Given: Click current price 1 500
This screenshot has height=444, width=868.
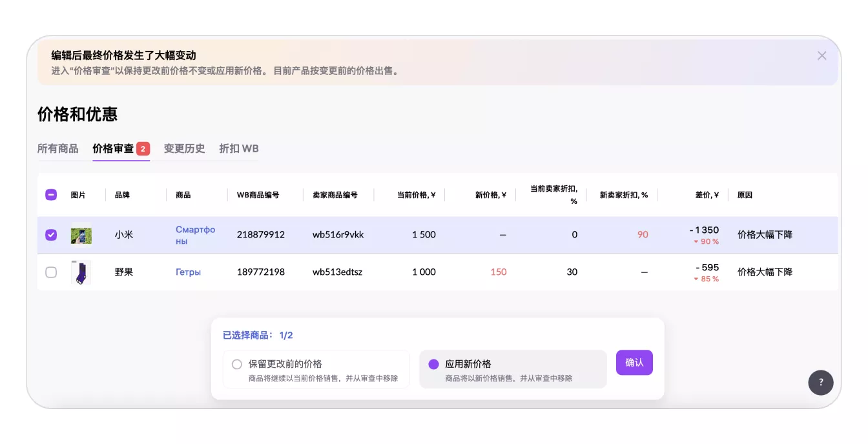Looking at the screenshot, I should pyautogui.click(x=424, y=235).
